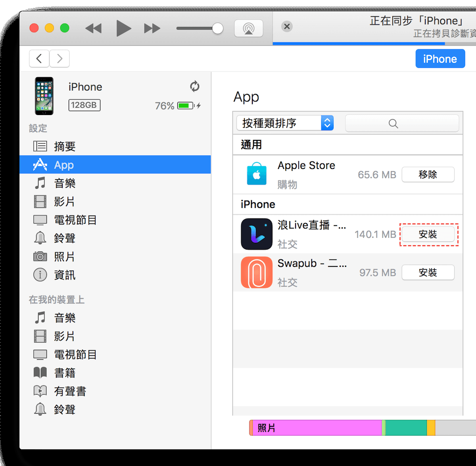Click the 浪Live直播 app icon
Screen dimensions: 476x466
[257, 234]
